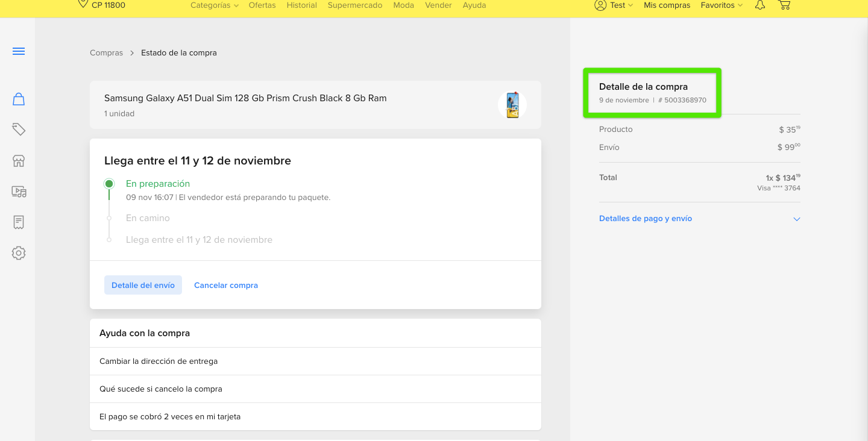This screenshot has height=441, width=868.
Task: Click the Samsung Galaxy A51 product title
Action: [x=245, y=98]
